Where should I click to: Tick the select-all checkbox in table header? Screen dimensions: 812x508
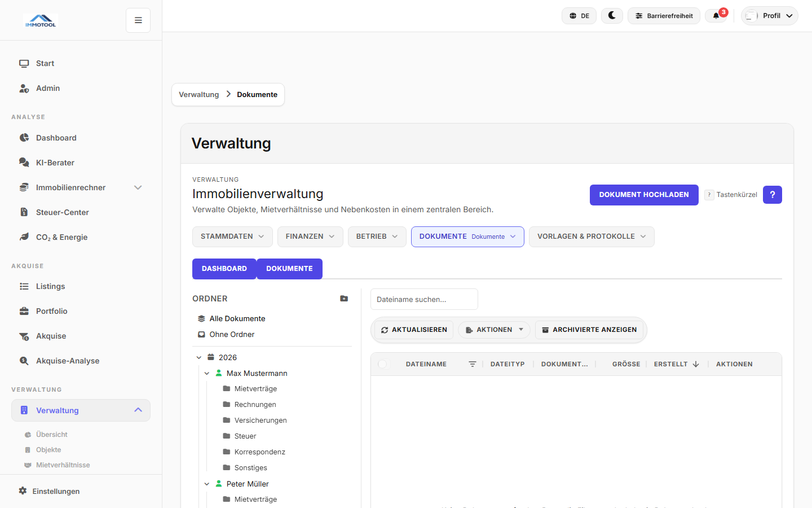tap(383, 364)
